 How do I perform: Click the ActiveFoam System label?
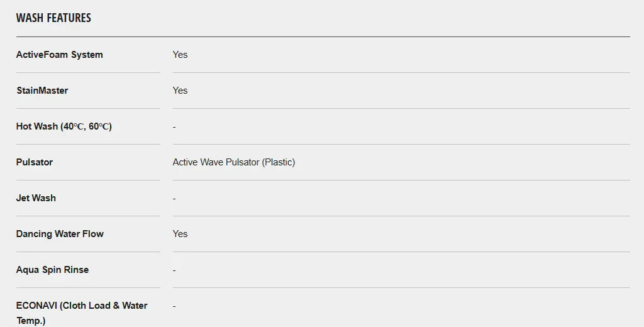point(59,55)
